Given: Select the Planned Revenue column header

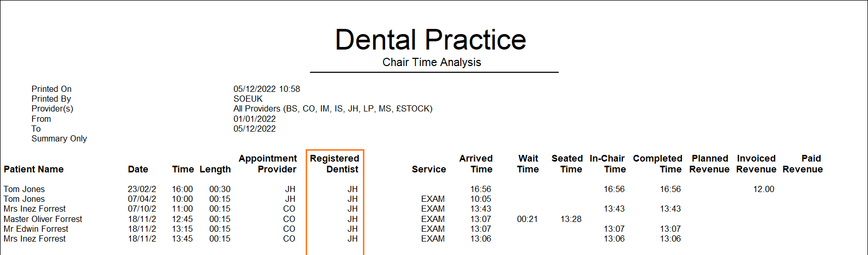Looking at the screenshot, I should (709, 164).
